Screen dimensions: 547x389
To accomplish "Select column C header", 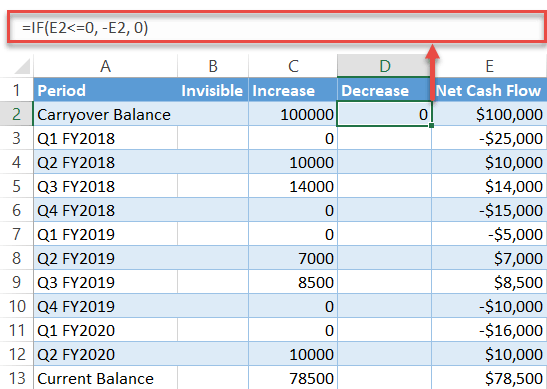I will tap(293, 66).
